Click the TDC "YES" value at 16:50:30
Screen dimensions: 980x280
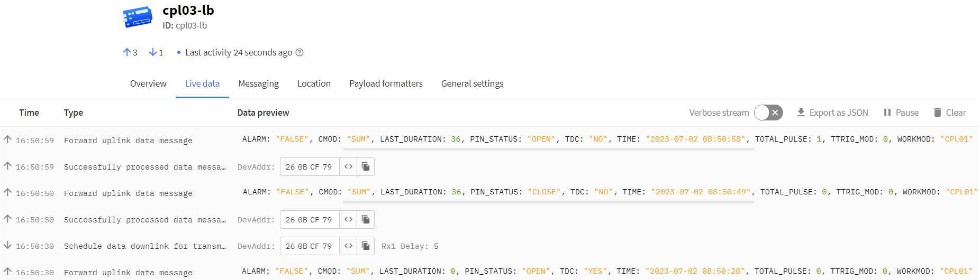596,271
